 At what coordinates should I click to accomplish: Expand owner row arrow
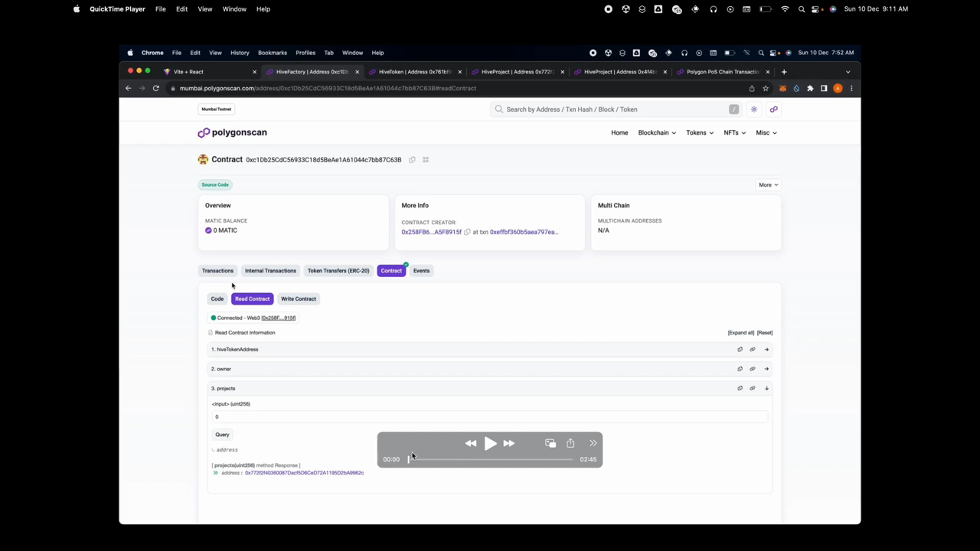(x=766, y=369)
